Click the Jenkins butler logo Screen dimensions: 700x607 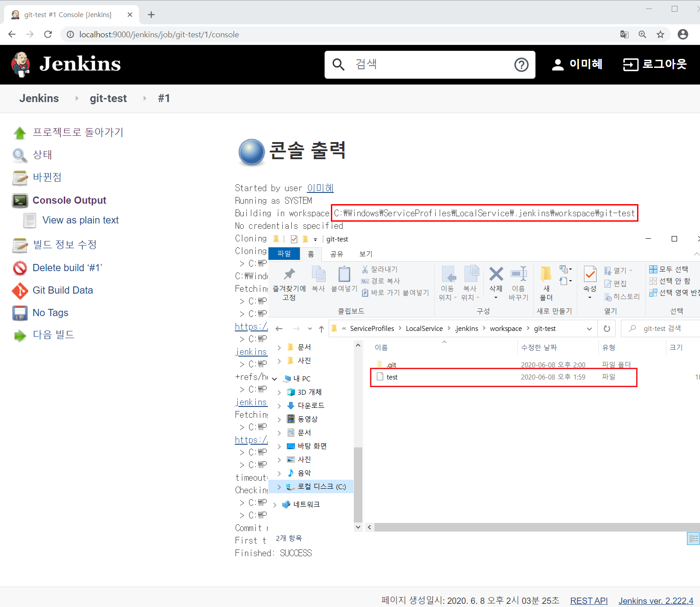point(21,64)
